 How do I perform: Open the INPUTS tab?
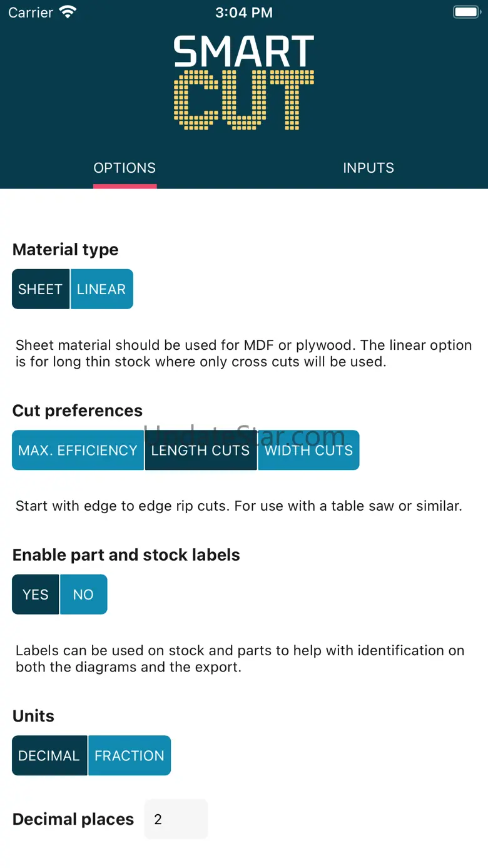369,168
